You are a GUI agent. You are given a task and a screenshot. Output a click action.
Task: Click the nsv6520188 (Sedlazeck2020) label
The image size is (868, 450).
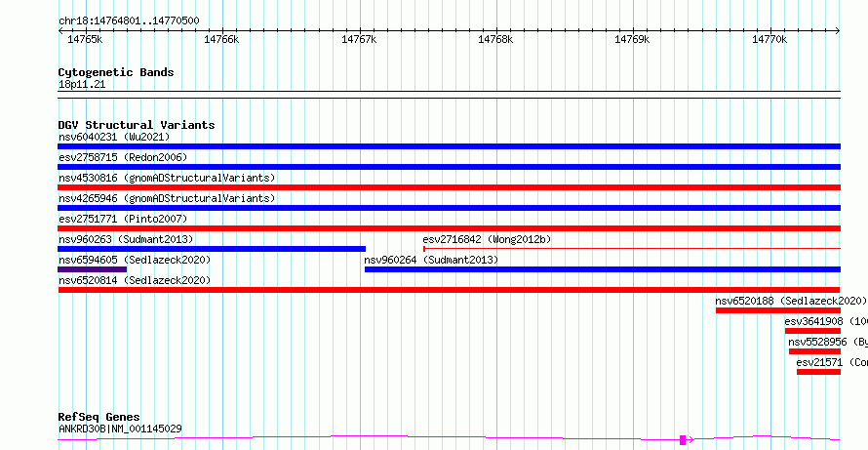click(791, 301)
